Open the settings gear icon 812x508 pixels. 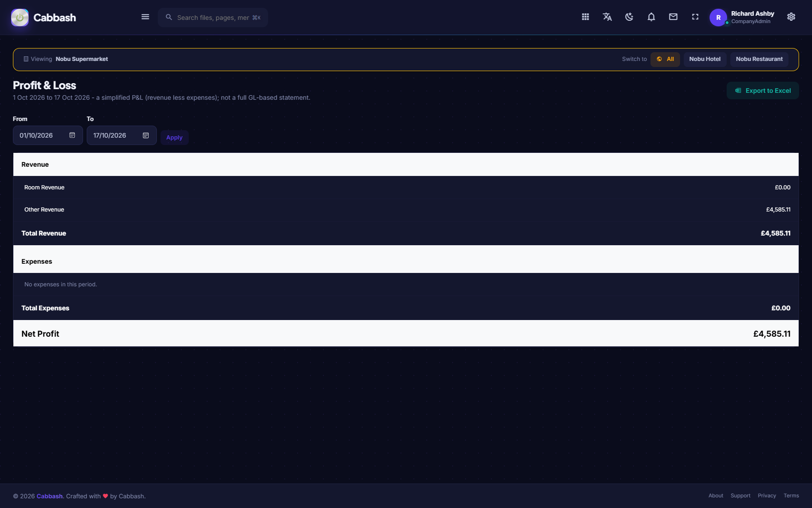pos(791,17)
